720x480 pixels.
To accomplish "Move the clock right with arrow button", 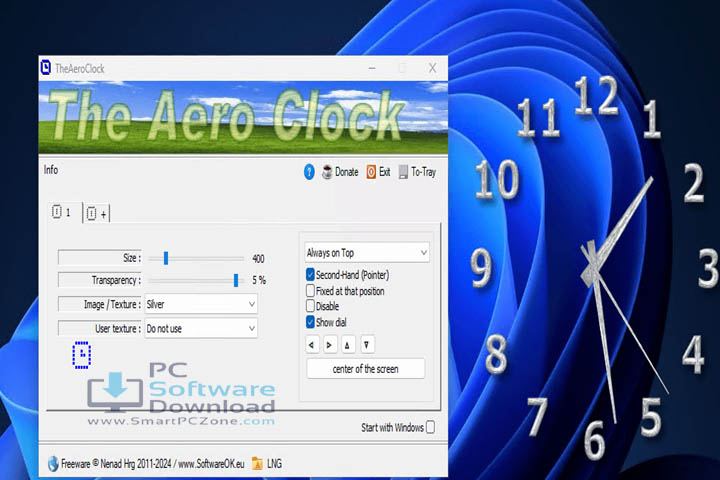I will [x=329, y=345].
